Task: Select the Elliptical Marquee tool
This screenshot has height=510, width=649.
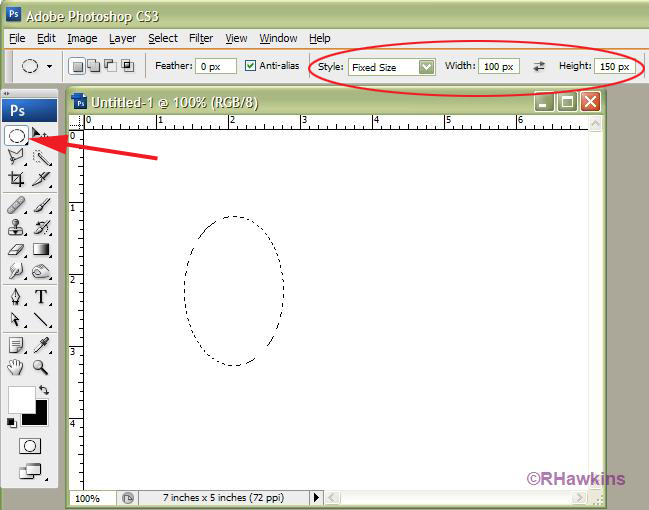Action: coord(17,135)
